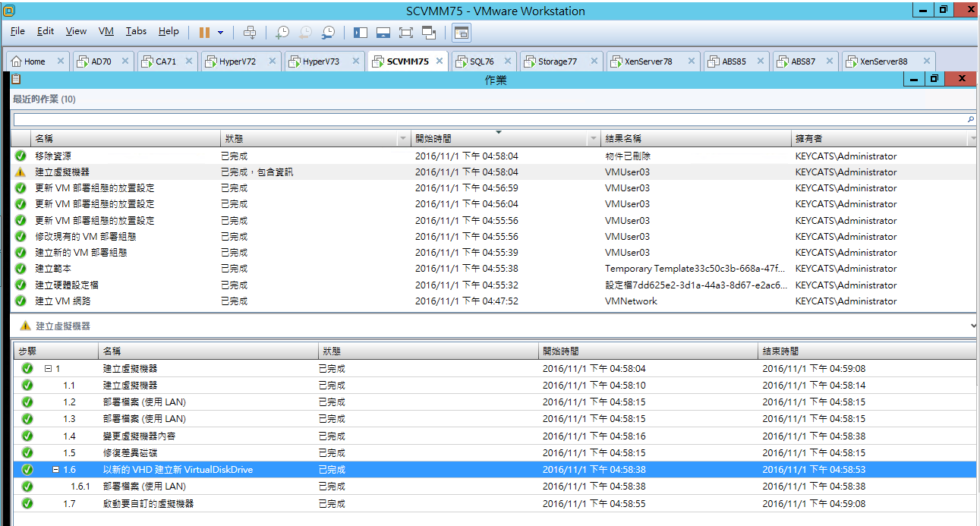Select step 1.7 啟動要自訂的虛擬機器

click(495, 503)
